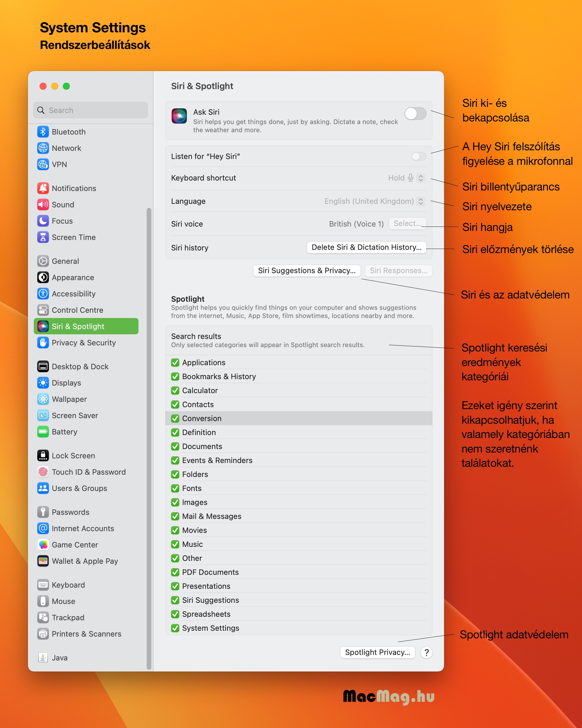Click the Battery icon

point(43,432)
